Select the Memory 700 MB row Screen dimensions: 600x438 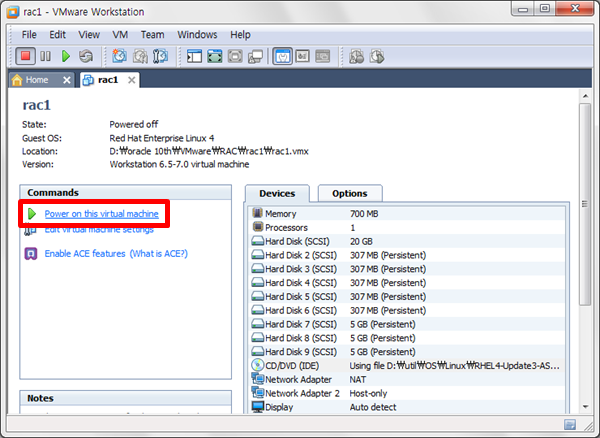pos(407,213)
